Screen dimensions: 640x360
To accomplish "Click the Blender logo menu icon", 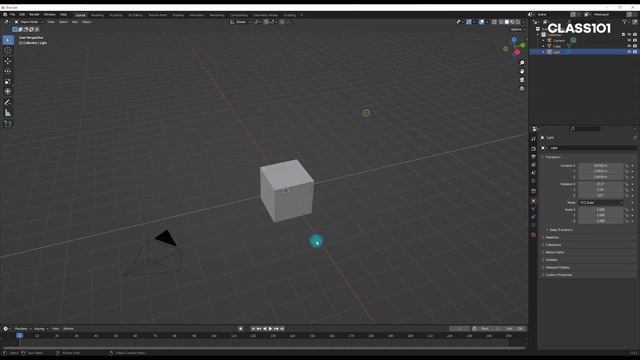I will [x=5, y=15].
